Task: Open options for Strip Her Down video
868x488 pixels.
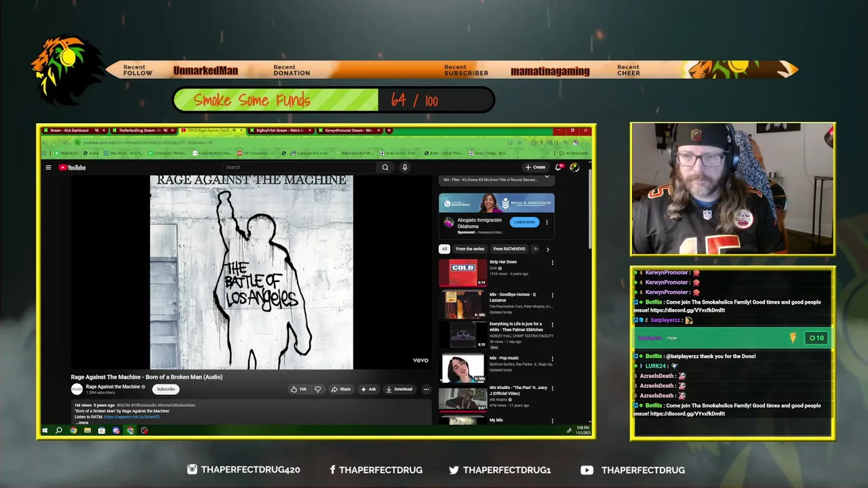Action: point(552,263)
